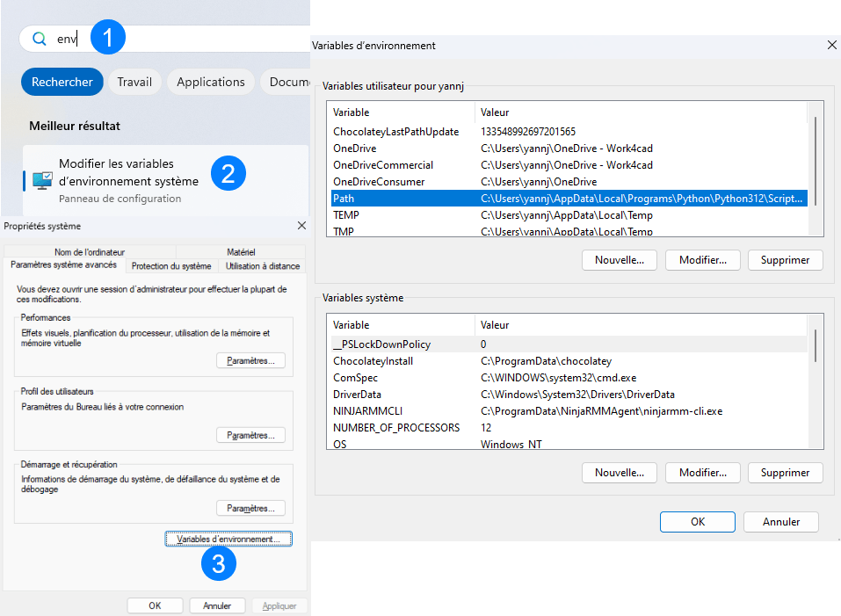
Task: Switch to Utilisation à distance tab
Action: click(263, 266)
